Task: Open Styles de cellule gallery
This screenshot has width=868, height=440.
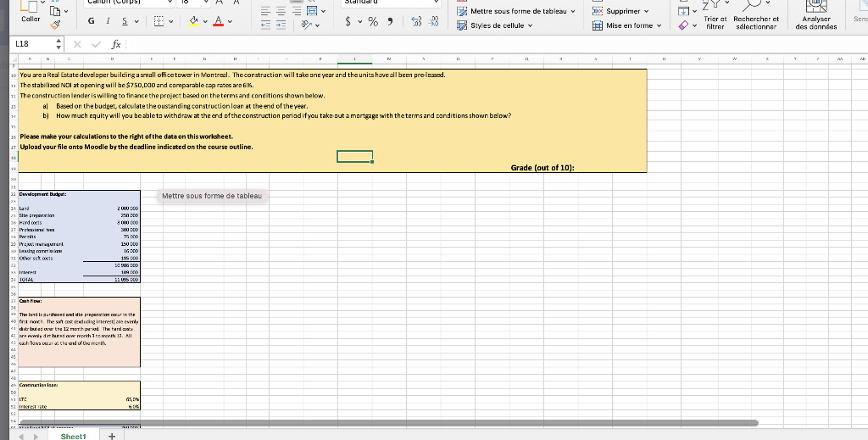Action: (494, 25)
